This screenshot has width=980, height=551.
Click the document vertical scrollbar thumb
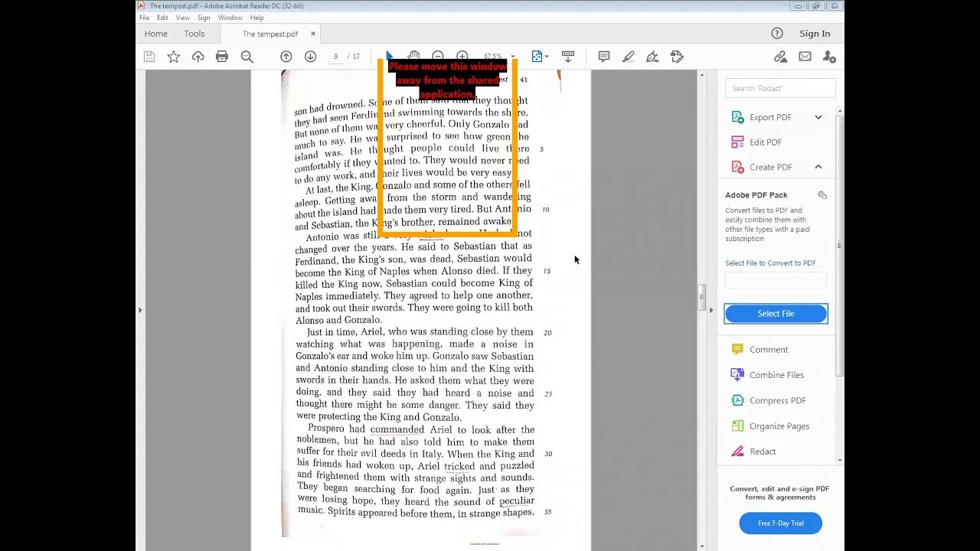pos(701,297)
